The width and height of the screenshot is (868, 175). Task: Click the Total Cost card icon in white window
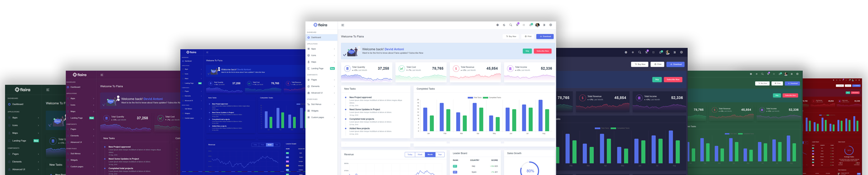click(402, 69)
